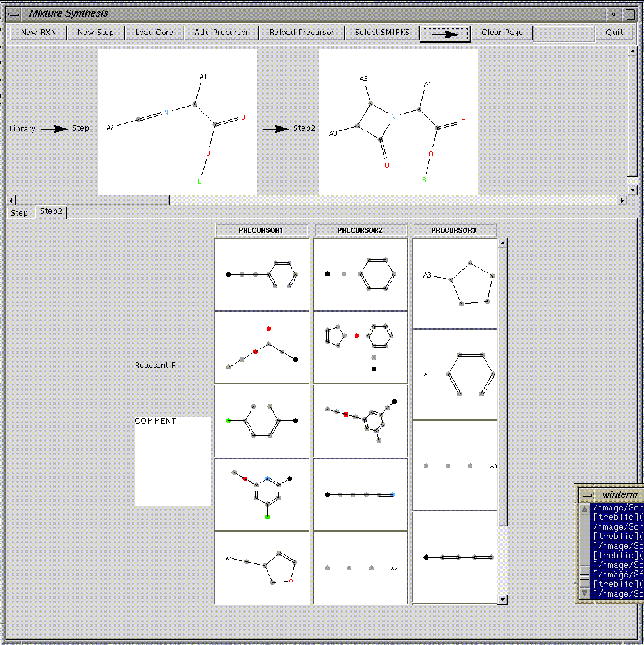This screenshot has width=644, height=645.
Task: Click Reload Precursor button
Action: point(302,33)
